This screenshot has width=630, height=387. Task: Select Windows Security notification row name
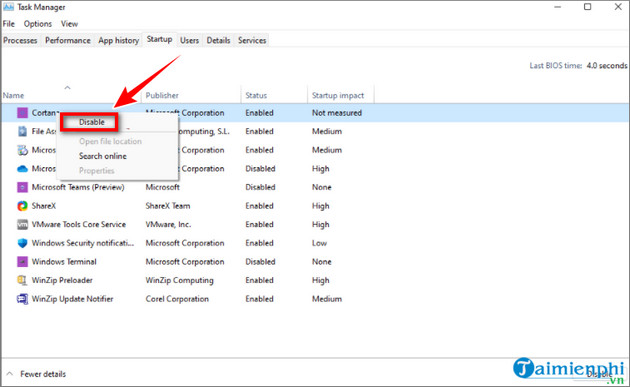83,243
